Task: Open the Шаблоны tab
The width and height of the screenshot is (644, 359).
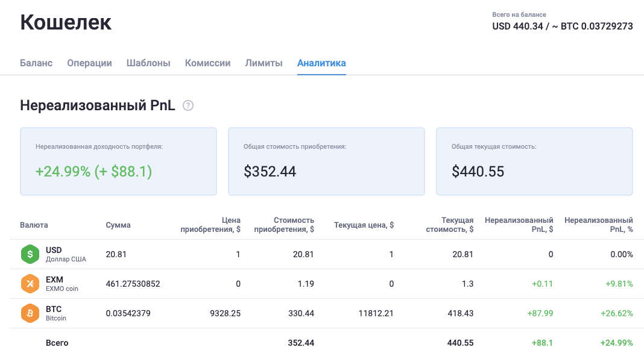Action: coord(148,63)
